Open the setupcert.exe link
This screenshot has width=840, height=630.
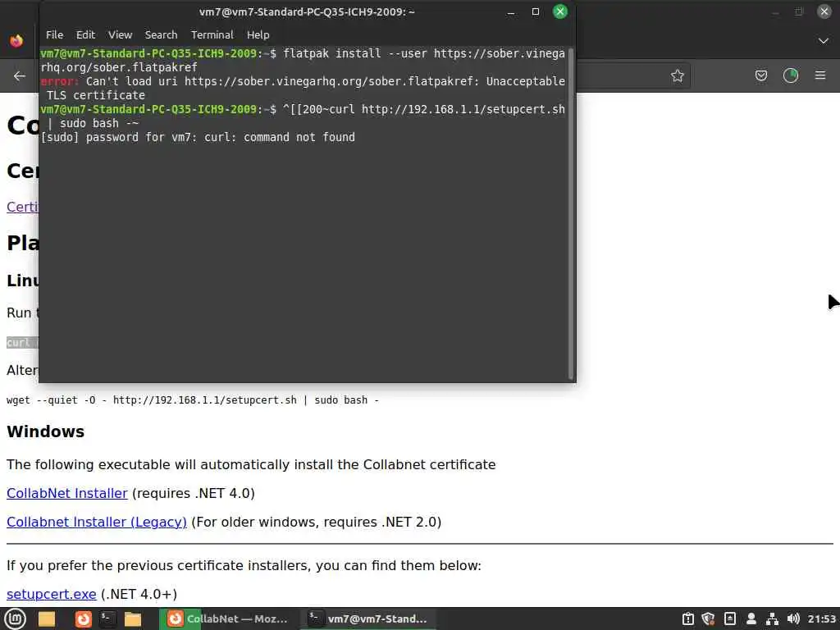point(52,594)
